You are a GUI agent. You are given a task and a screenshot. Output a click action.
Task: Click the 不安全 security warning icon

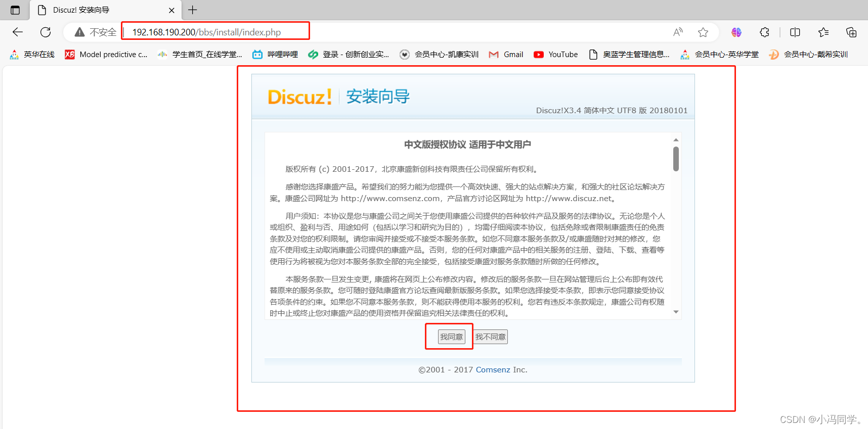tap(79, 32)
